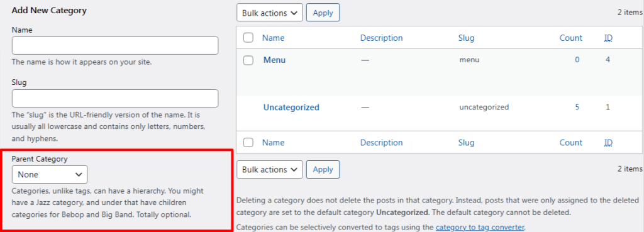Click the Slug input field

pos(115,99)
